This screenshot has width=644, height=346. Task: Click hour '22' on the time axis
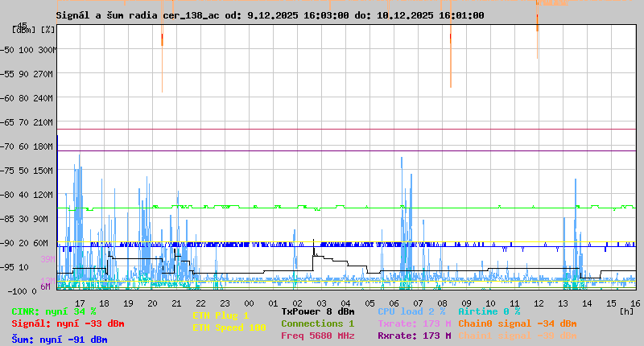click(x=200, y=303)
